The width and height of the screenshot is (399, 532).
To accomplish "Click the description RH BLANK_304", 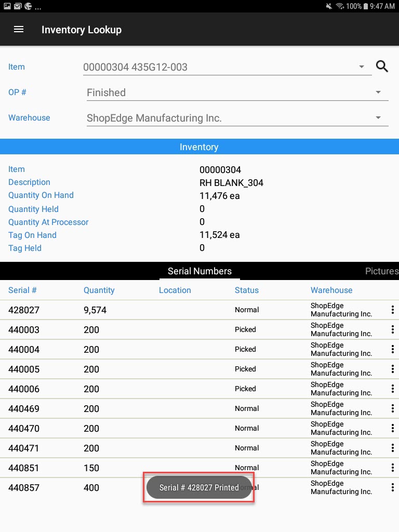I will (x=231, y=182).
